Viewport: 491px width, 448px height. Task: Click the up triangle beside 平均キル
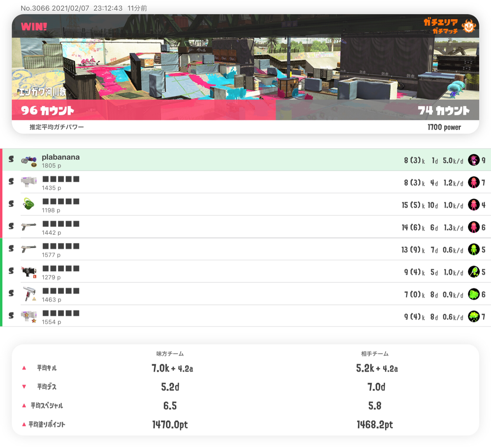24,368
